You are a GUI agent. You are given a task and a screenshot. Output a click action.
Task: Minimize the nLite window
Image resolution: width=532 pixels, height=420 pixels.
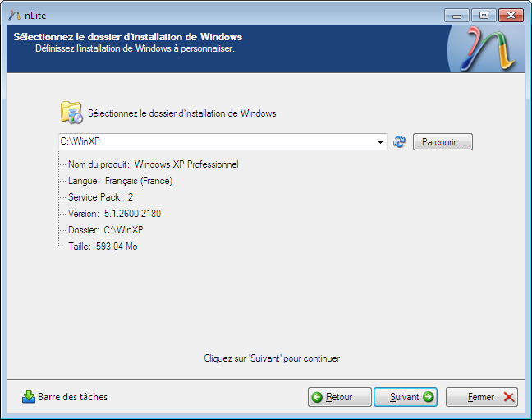[x=456, y=16]
